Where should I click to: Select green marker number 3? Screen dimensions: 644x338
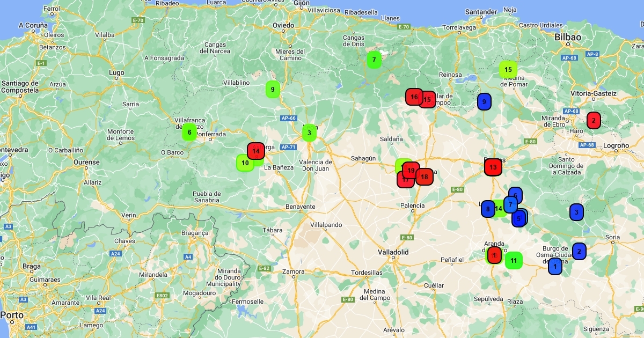pyautogui.click(x=309, y=133)
